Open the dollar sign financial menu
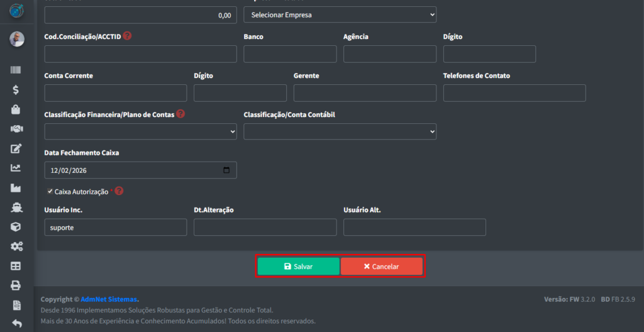The height and width of the screenshot is (332, 644). click(x=16, y=90)
